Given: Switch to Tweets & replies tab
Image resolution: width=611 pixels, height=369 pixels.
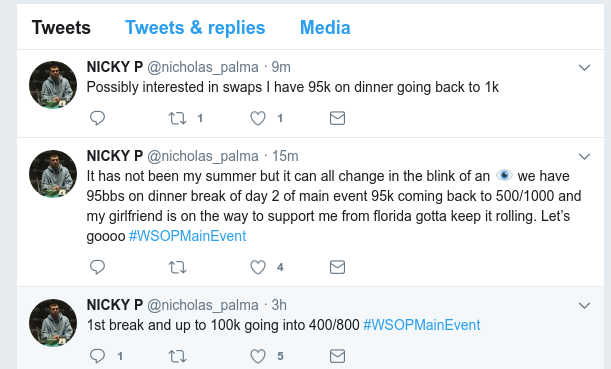Looking at the screenshot, I should 195,28.
